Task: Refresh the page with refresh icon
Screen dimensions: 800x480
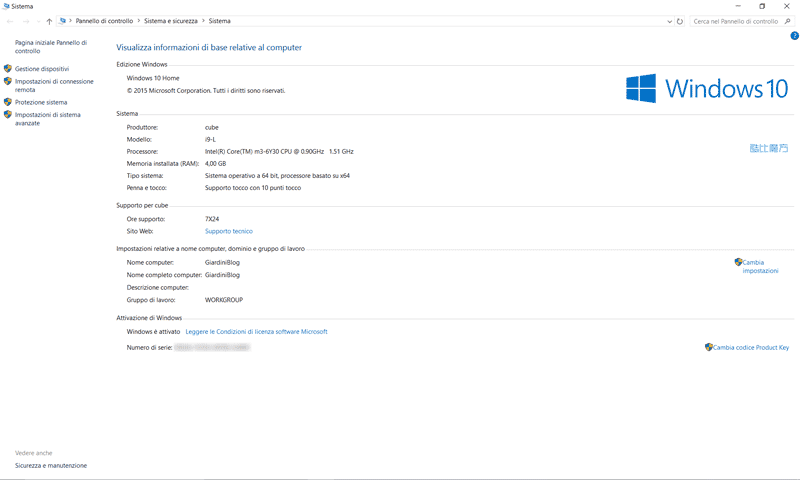Action: [x=680, y=21]
